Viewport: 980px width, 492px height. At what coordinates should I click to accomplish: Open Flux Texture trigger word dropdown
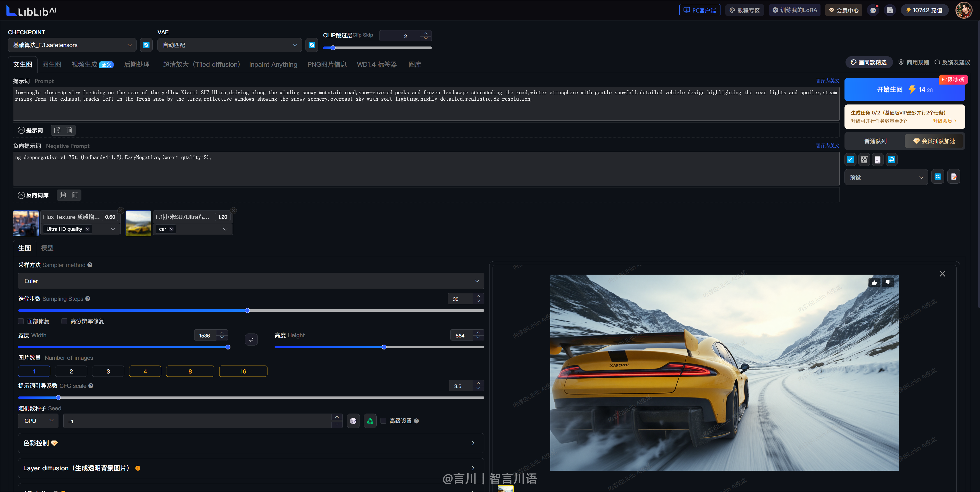point(113,229)
